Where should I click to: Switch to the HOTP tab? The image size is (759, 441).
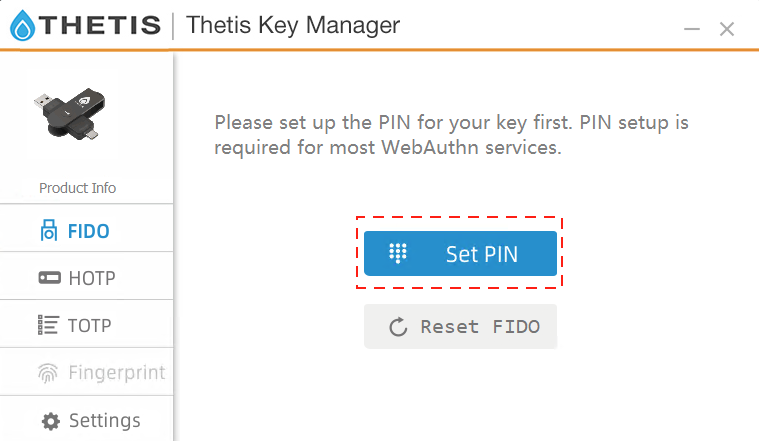click(92, 279)
